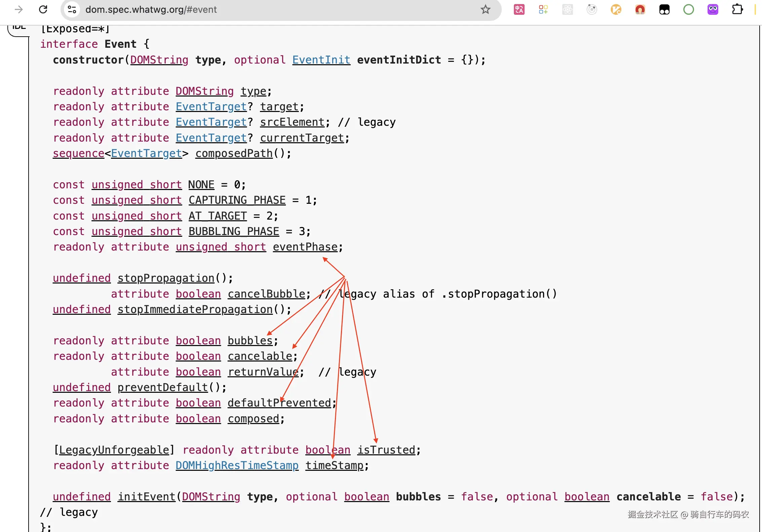Open the LegacyUnforgeable link

tap(114, 450)
